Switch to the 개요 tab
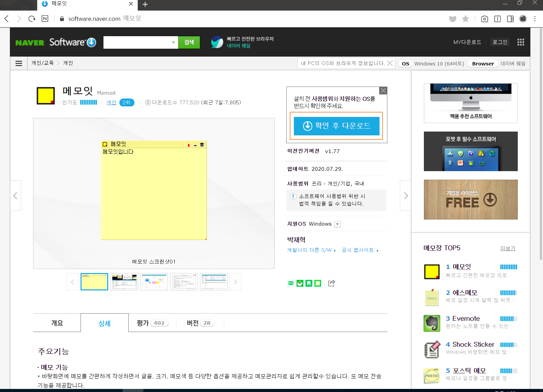Screen dimensions: 543x392 click(x=57, y=323)
